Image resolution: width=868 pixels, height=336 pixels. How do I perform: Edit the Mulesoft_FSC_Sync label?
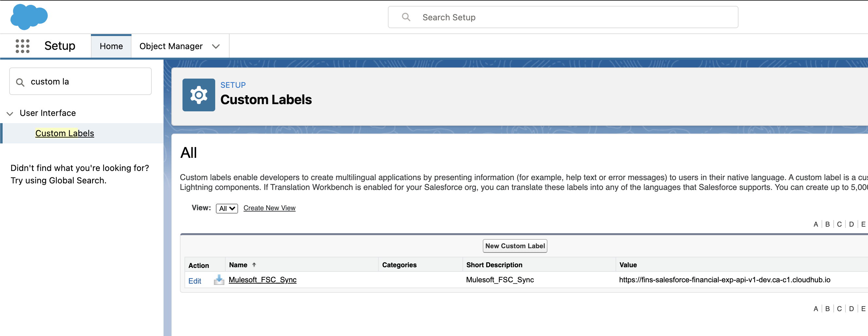(x=194, y=281)
